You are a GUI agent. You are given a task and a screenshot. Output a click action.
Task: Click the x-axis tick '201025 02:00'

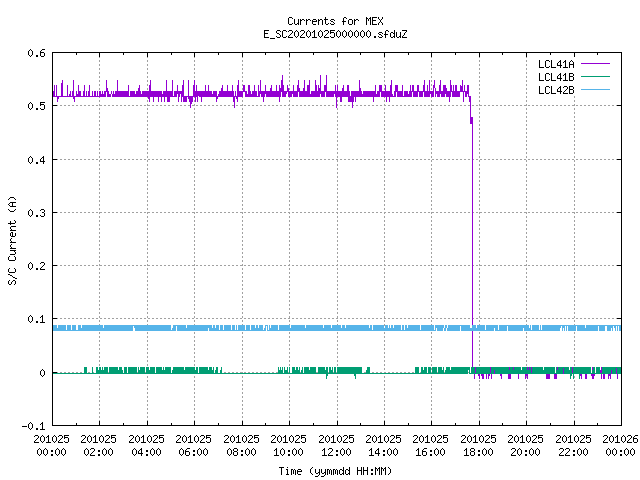pyautogui.click(x=98, y=445)
